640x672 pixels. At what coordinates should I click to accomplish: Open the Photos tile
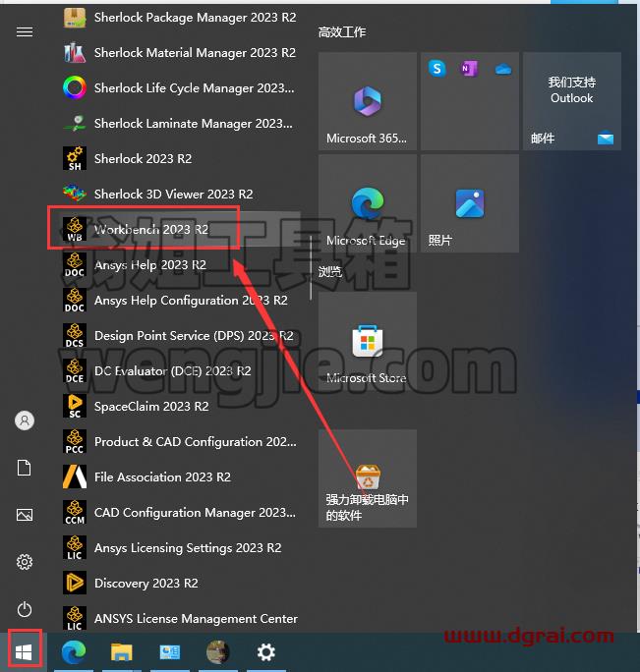pyautogui.click(x=470, y=203)
